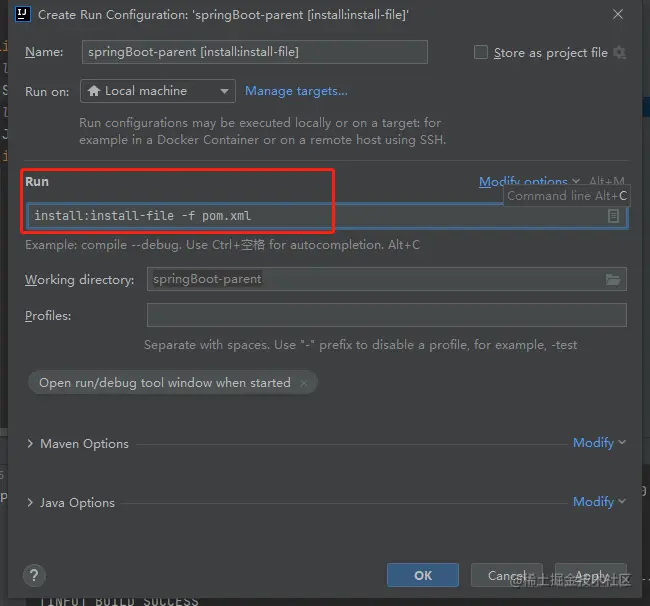Expand the command line editor icon
The image size is (650, 606).
click(613, 216)
